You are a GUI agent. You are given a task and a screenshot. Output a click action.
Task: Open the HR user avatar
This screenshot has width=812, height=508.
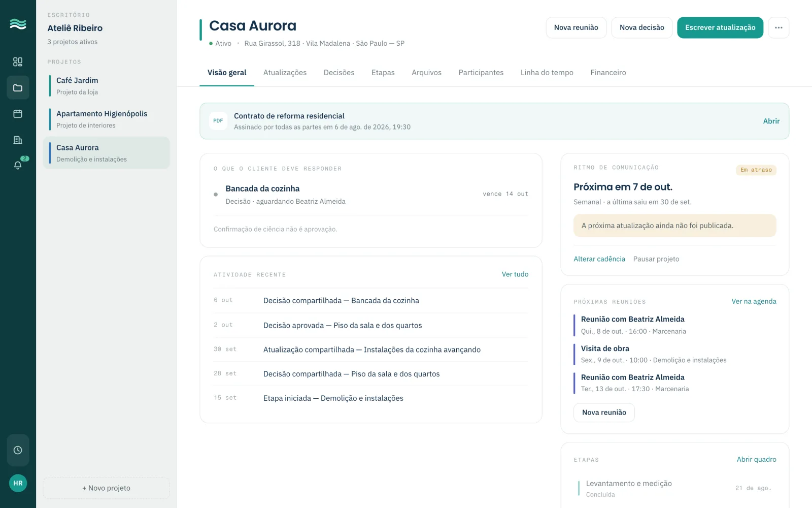tap(18, 483)
